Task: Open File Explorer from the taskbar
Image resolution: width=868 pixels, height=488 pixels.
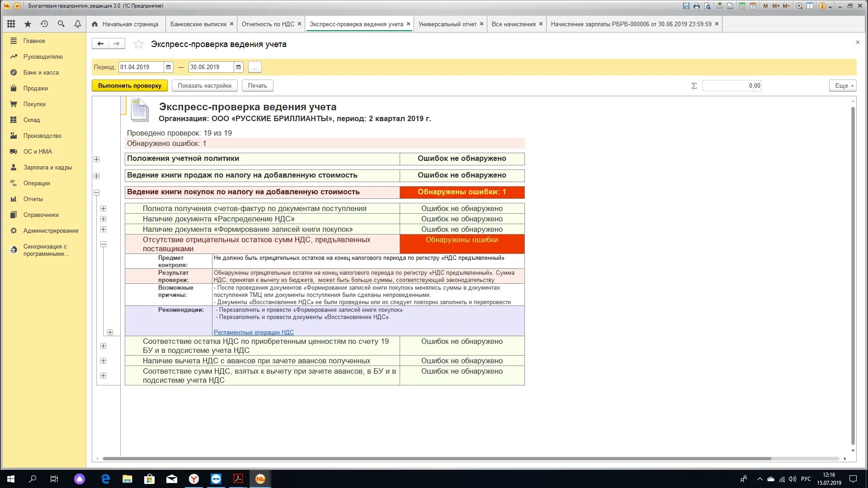Action: tap(127, 479)
